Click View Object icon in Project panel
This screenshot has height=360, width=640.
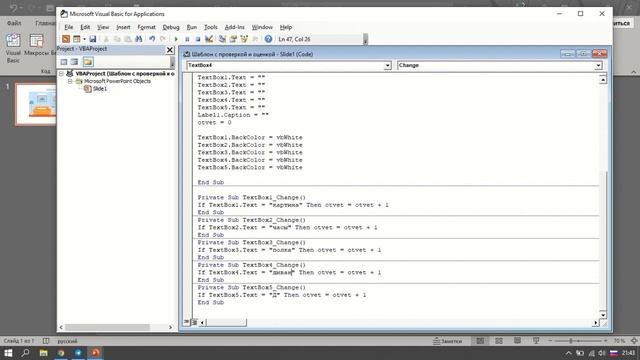point(74,62)
